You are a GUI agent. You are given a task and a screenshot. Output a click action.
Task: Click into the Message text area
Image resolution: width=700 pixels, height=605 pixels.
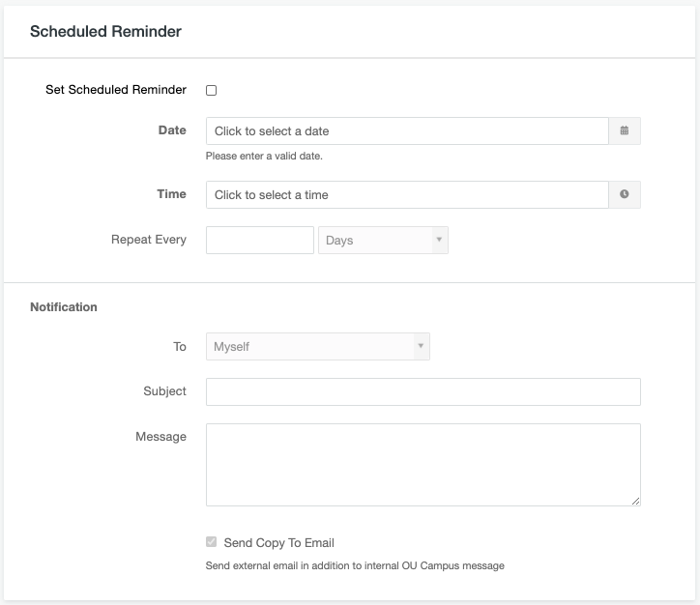pyautogui.click(x=423, y=465)
